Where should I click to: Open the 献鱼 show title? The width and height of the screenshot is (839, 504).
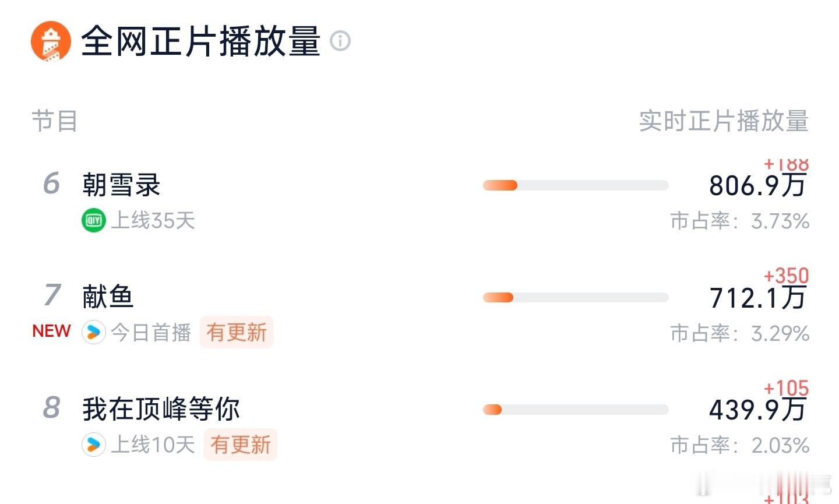coord(108,297)
